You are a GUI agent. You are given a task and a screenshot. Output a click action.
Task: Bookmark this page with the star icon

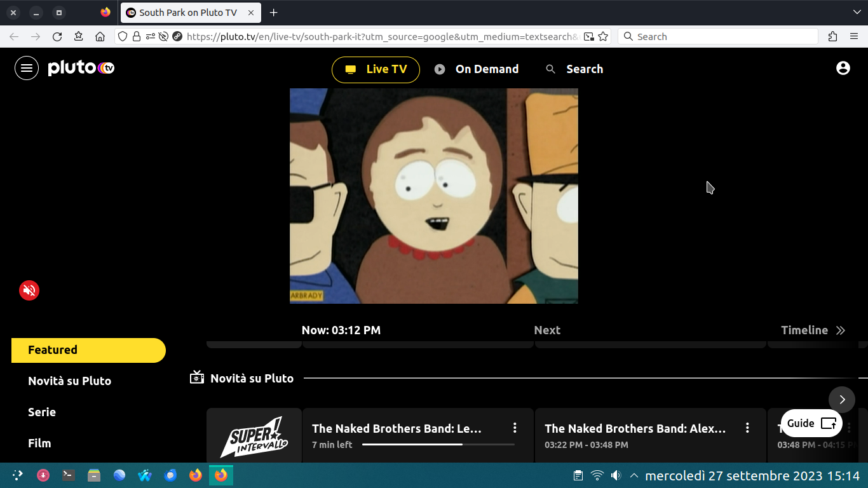point(604,37)
